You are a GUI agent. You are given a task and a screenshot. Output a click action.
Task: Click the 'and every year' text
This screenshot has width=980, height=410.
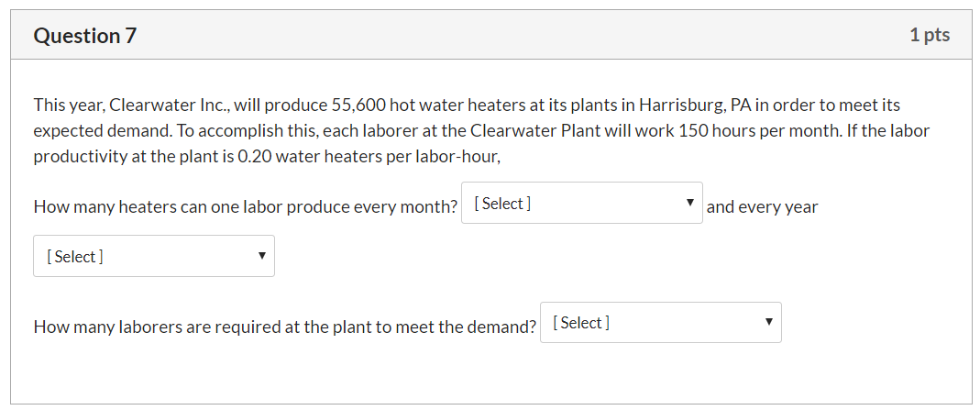click(762, 207)
